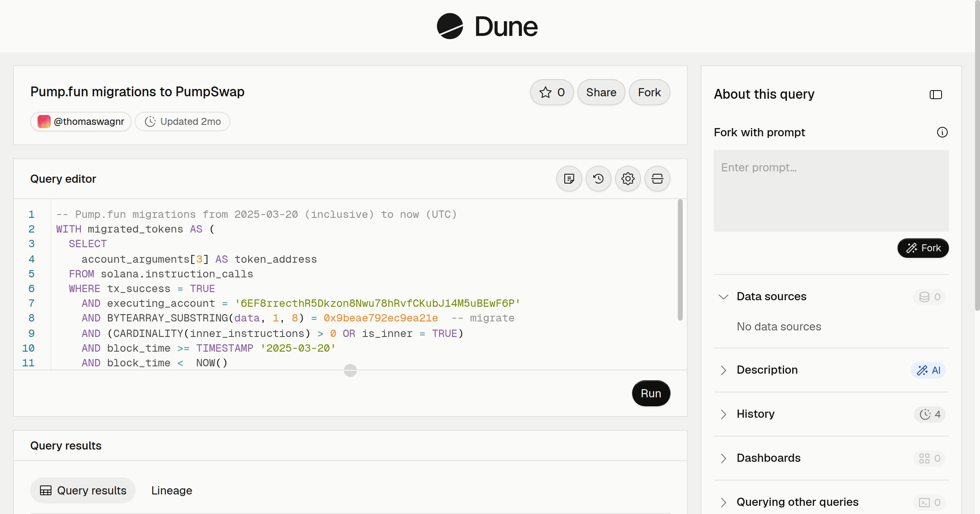Click the Updated 2mo badge
Screen dimensions: 980x514
pyautogui.click(x=183, y=122)
